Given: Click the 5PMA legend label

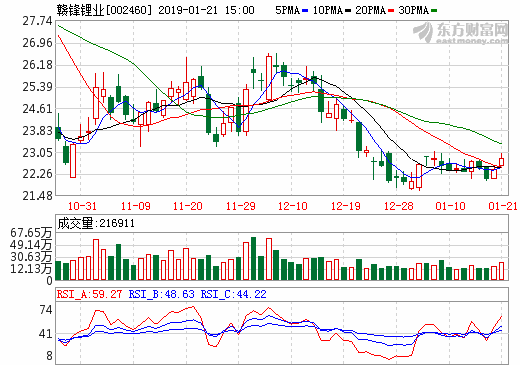Looking at the screenshot, I should point(287,10).
